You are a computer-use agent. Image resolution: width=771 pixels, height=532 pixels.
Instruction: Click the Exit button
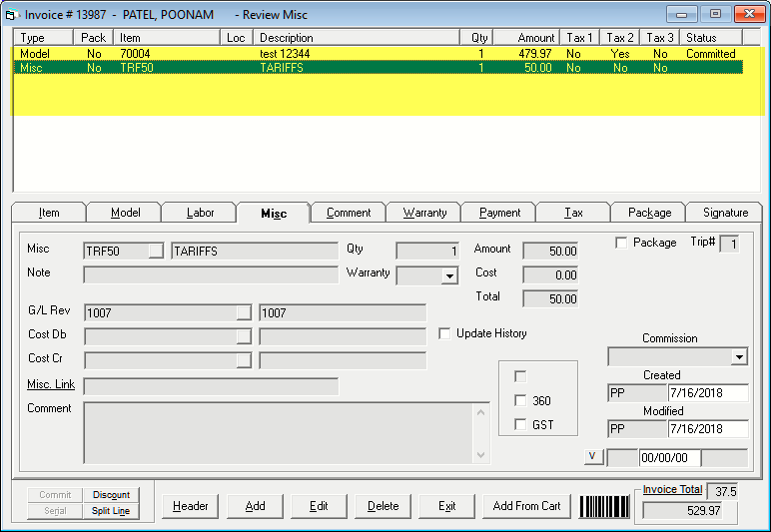447,506
